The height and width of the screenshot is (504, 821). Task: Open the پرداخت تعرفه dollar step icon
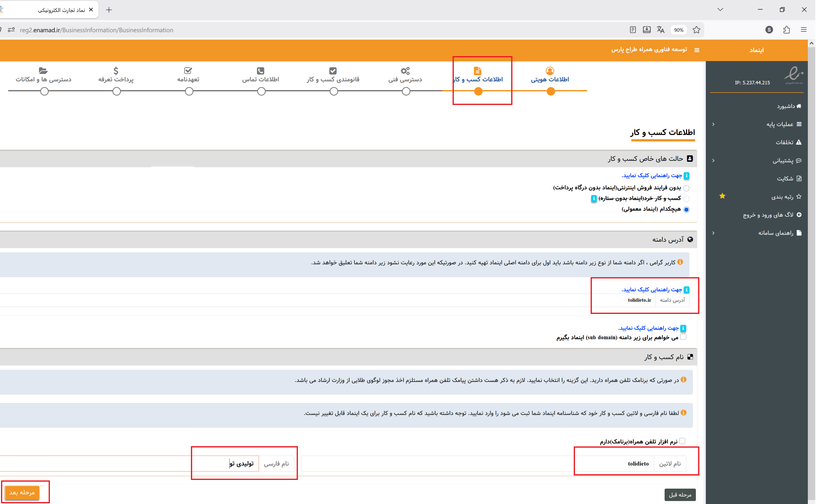tap(116, 71)
